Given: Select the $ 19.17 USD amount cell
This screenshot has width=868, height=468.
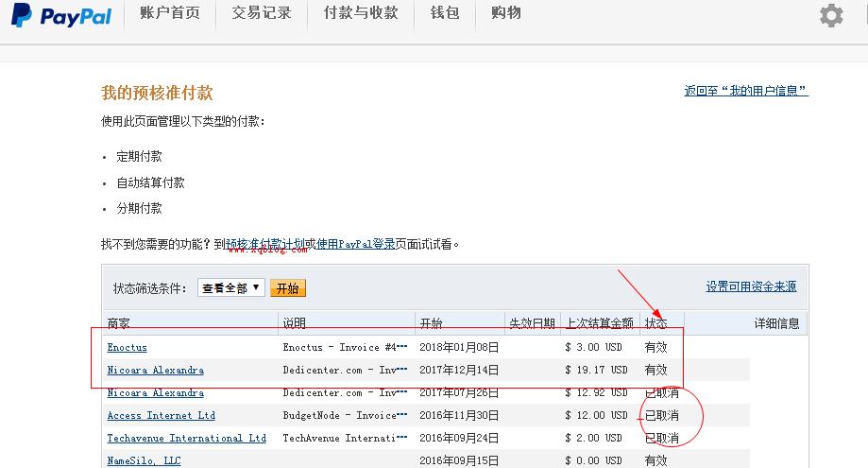Looking at the screenshot, I should pos(596,370).
